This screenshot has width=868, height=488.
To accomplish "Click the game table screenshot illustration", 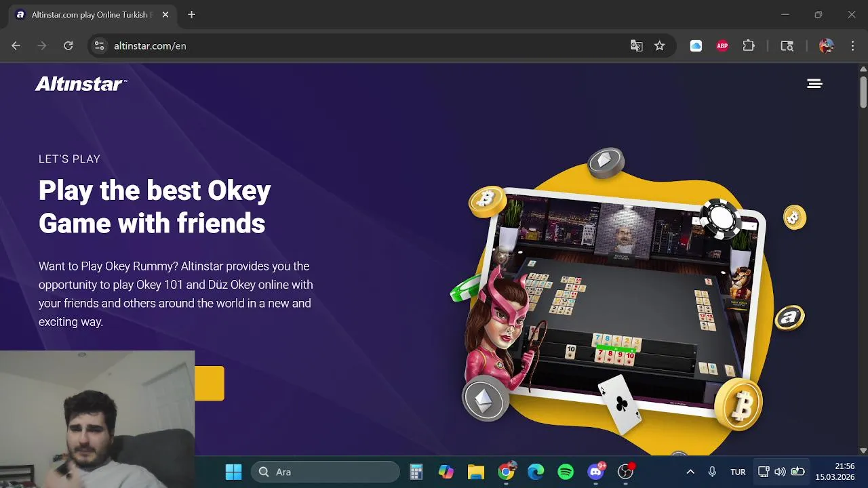I will click(x=620, y=302).
